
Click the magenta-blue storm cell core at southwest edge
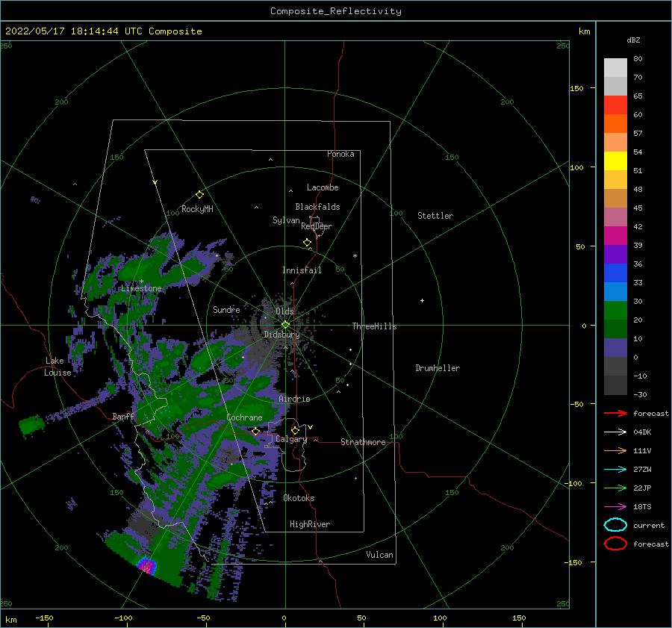pyautogui.click(x=147, y=565)
